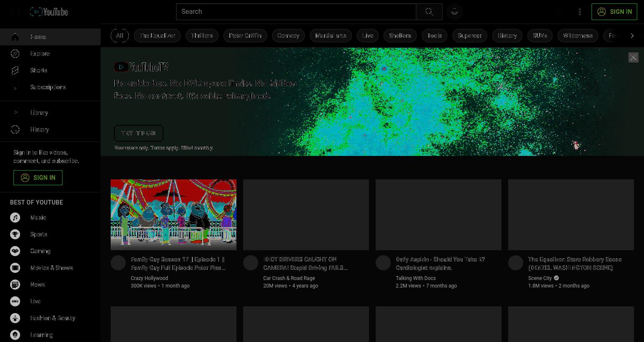Viewport: 644px width, 342px height.
Task: Open Live broadcast icon in sidebar
Action: pos(15,301)
